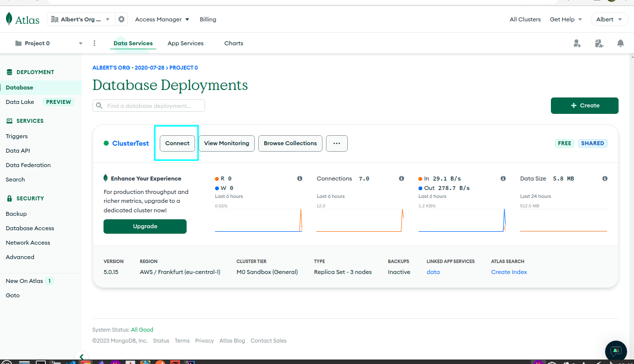Open the ClusterTest cluster name link
Screen dimensions: 634x364
pyautogui.click(x=130, y=143)
